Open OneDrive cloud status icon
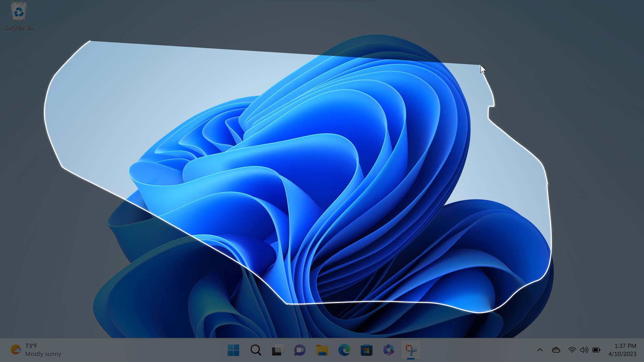Viewport: 644px width, 362px height. [556, 350]
